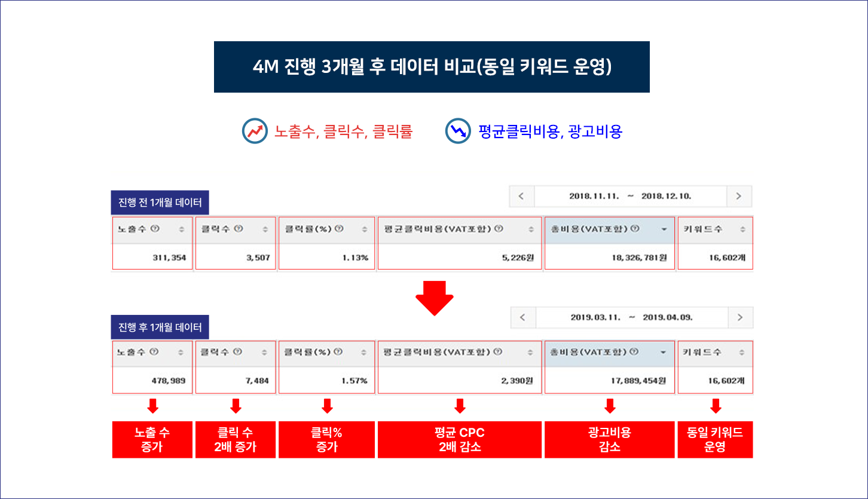The image size is (868, 499).
Task: Click the red text 노출수, 클릭수, 클릭률
Action: (343, 131)
